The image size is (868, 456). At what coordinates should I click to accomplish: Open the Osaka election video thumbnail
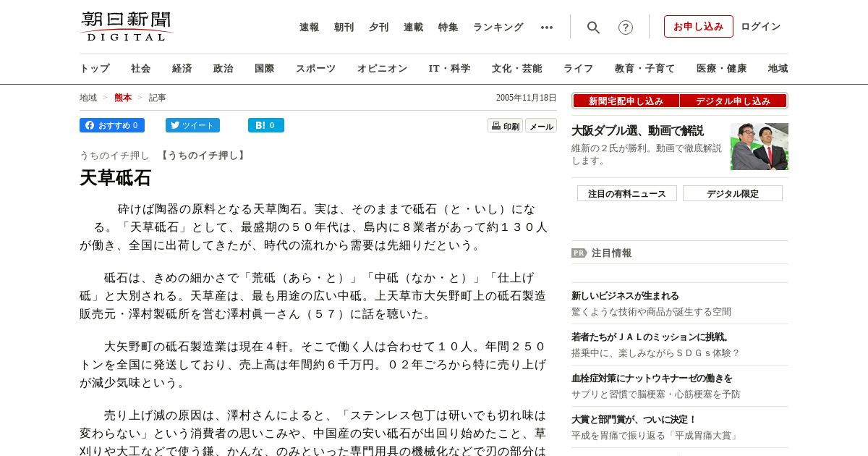pyautogui.click(x=759, y=147)
